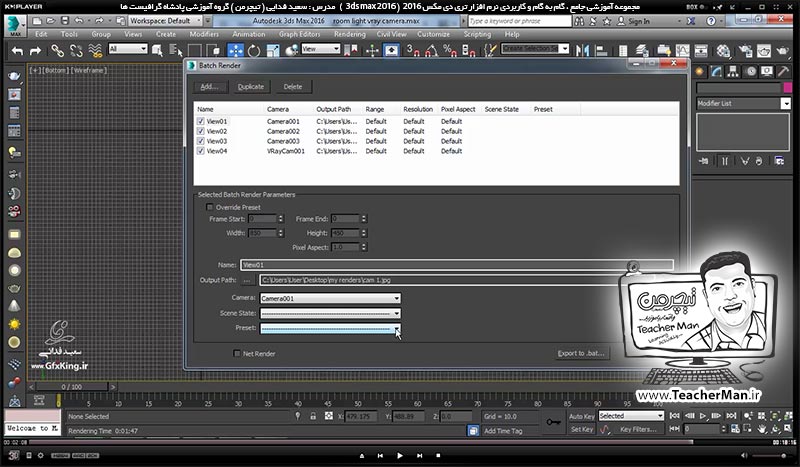Image resolution: width=800 pixels, height=467 pixels.
Task: Open the Workspace: Default dropdown
Action: 166,21
